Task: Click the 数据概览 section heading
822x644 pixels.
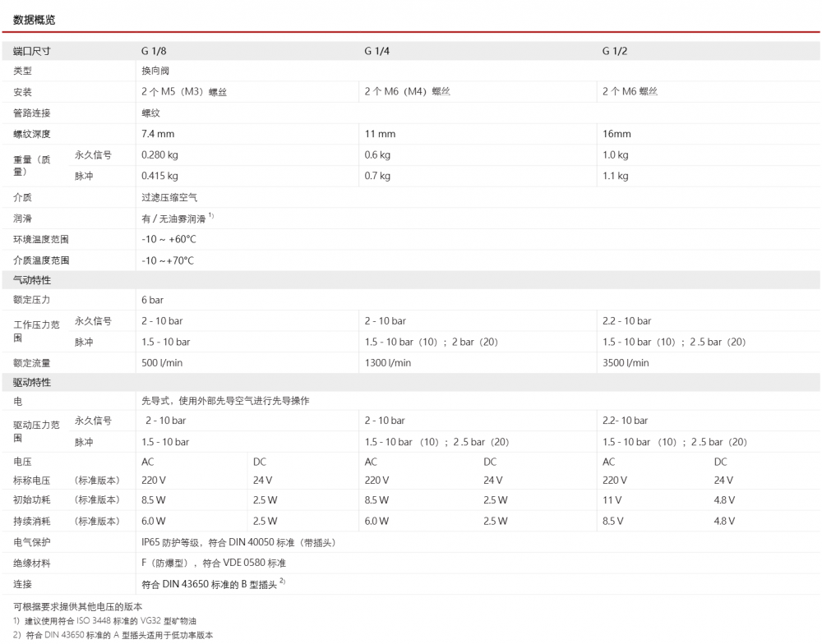Action: [34, 18]
